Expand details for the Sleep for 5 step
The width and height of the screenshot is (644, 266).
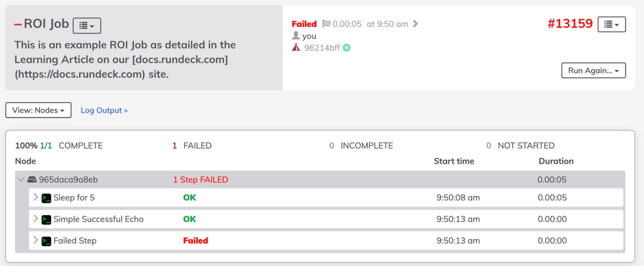[x=36, y=198]
